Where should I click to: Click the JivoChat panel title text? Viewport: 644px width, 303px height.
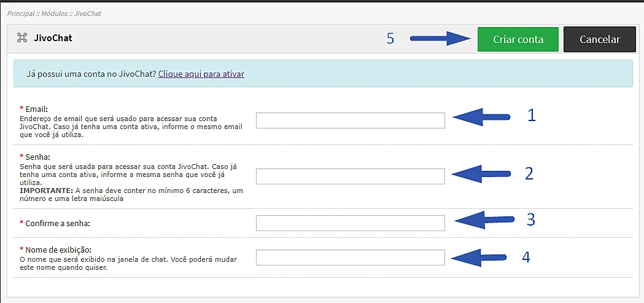pos(53,38)
